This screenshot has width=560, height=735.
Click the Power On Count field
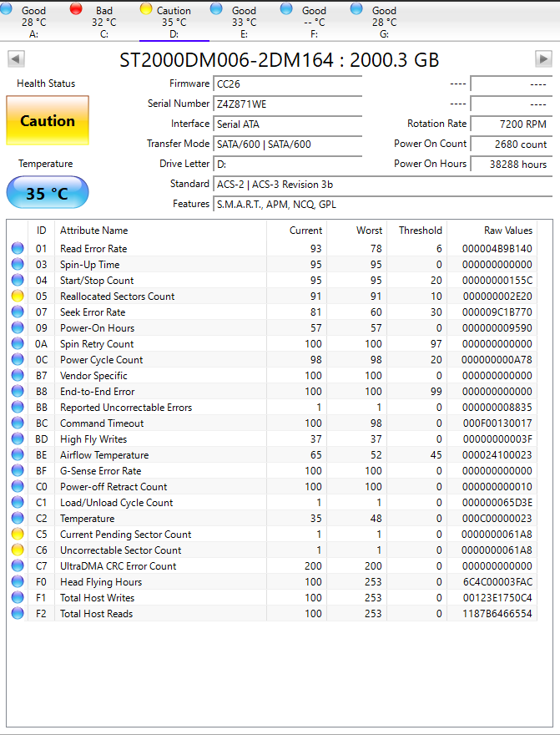[x=512, y=144]
